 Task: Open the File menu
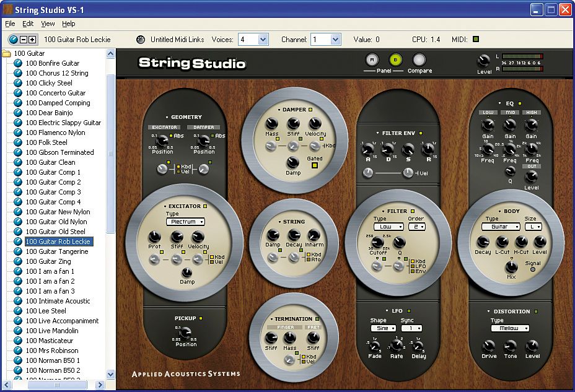(10, 24)
